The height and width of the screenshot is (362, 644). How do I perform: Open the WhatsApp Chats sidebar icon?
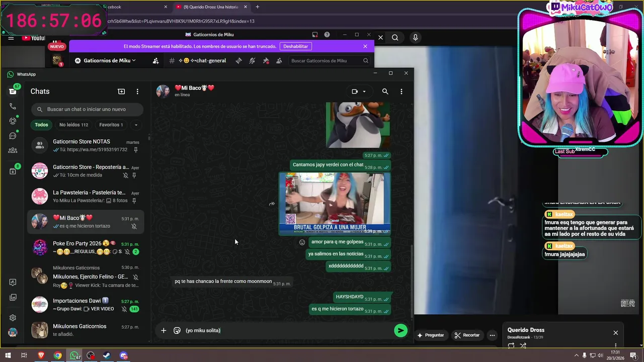[x=13, y=91]
